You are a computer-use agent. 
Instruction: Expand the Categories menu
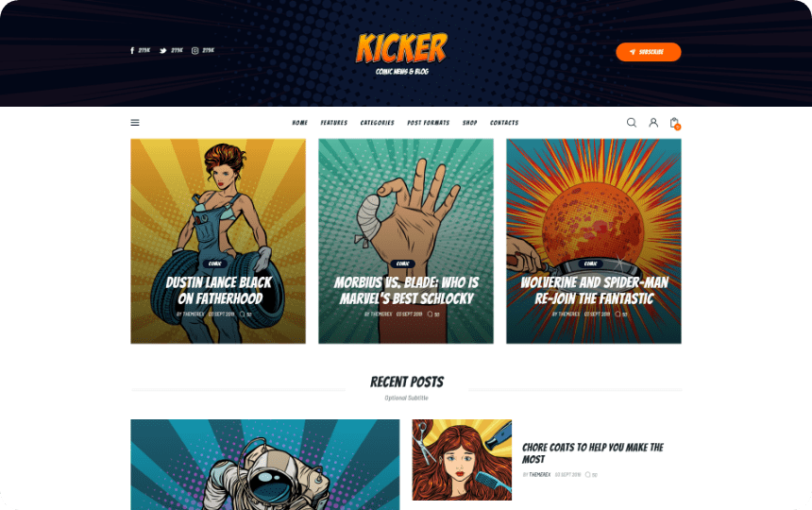pyautogui.click(x=377, y=123)
